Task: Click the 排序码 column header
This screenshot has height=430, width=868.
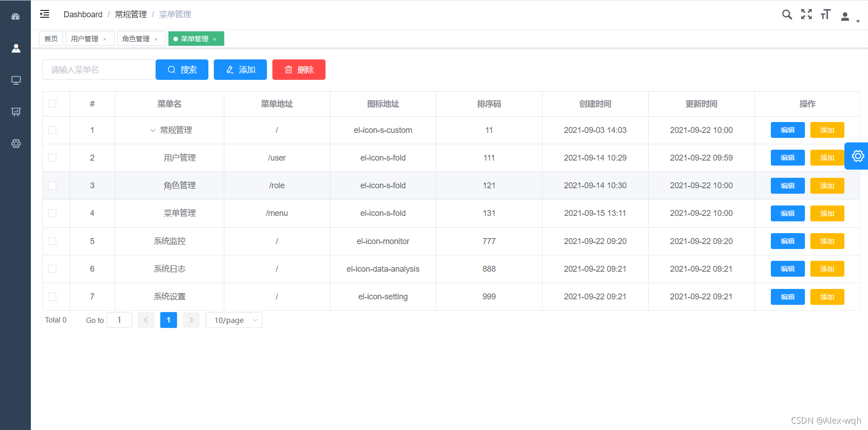Action: click(489, 104)
